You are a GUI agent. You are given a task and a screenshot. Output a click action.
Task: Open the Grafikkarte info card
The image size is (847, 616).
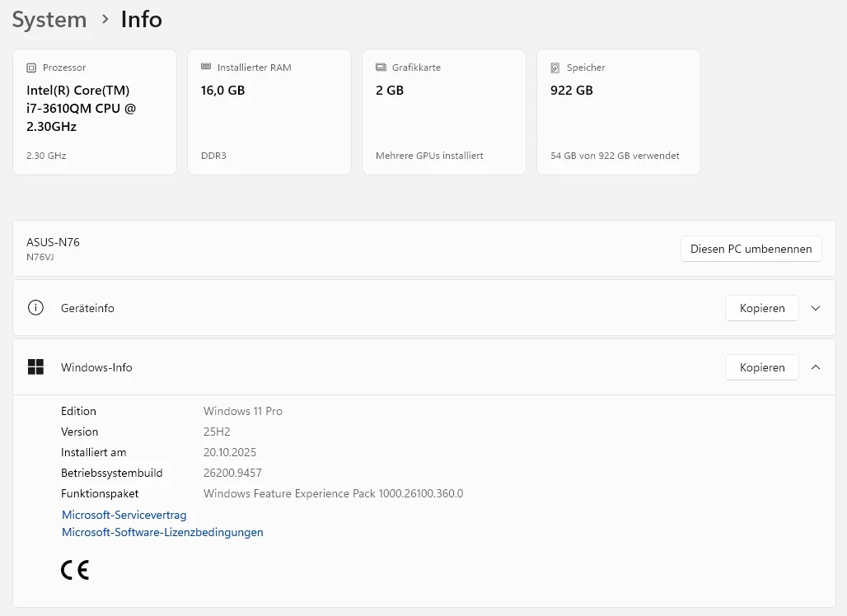click(x=444, y=112)
